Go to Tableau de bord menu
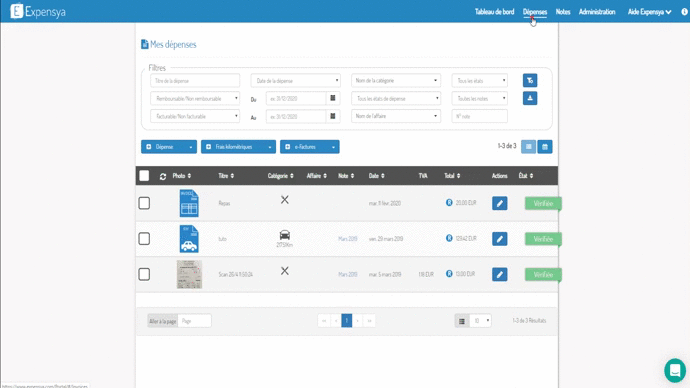This screenshot has width=690, height=388. [494, 12]
